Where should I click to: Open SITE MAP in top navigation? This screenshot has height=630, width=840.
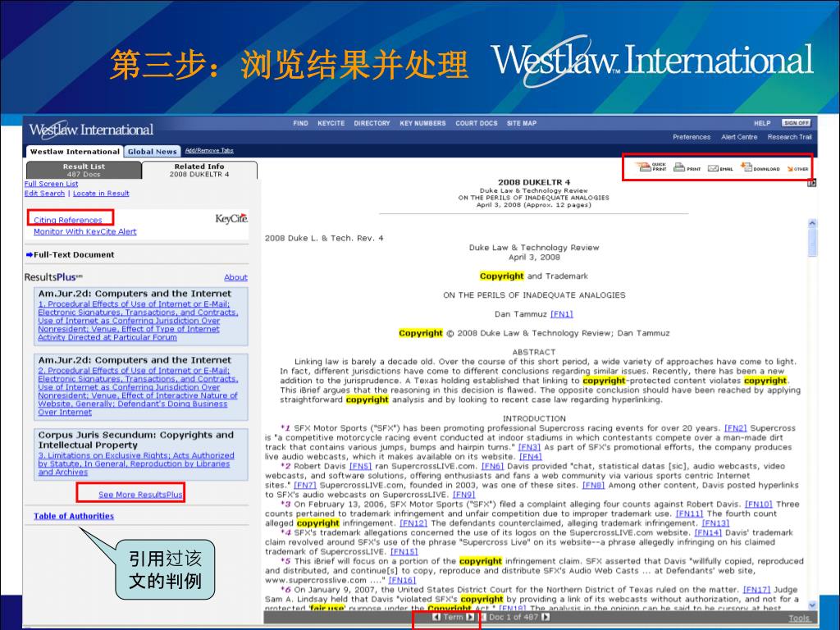[521, 123]
